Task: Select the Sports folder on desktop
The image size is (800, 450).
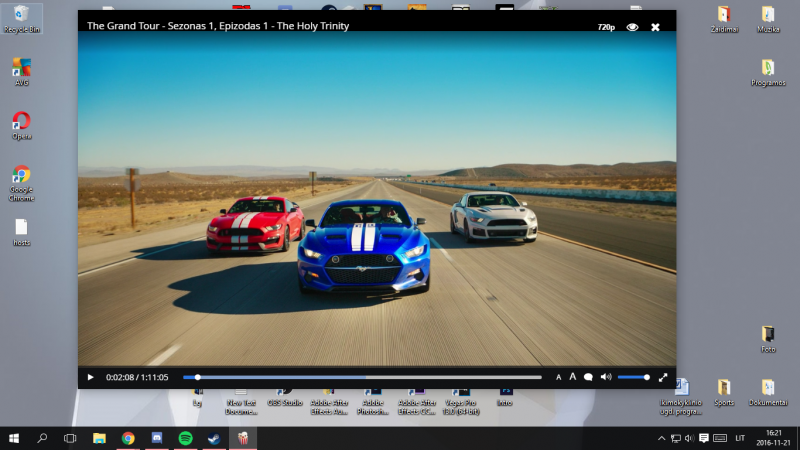Action: coord(724,393)
